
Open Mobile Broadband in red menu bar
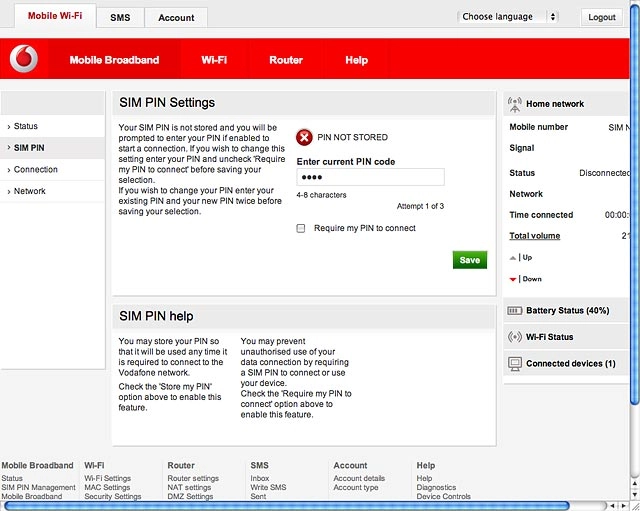coord(114,60)
